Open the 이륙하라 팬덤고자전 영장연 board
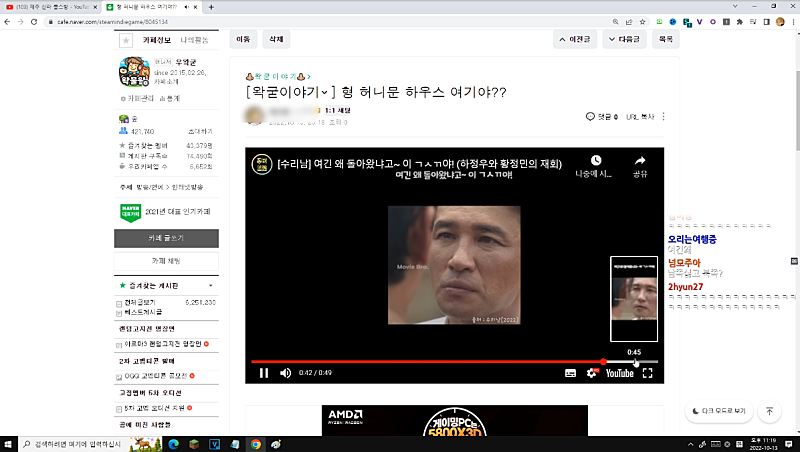Screen dimensions: 800x452 click(163, 344)
